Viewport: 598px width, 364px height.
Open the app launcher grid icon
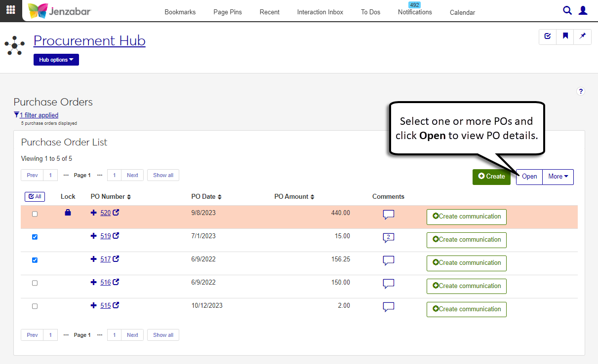click(x=11, y=10)
